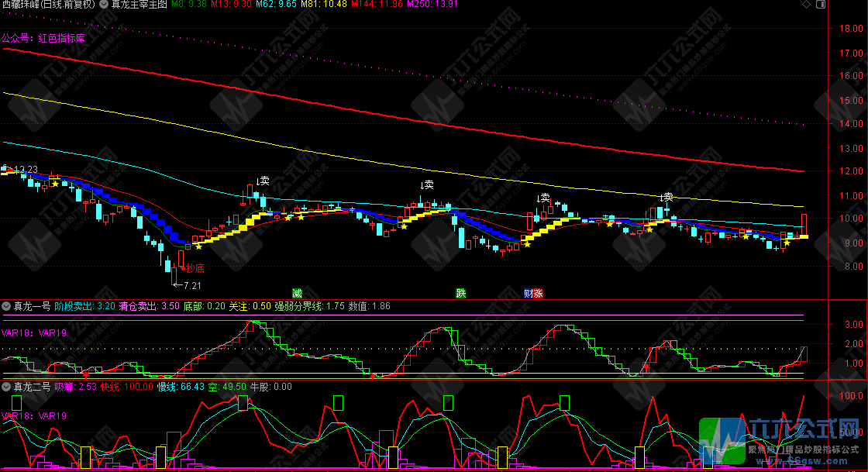868x472 pixels.
Task: Click the green 跌 marker icon
Action: [x=461, y=293]
